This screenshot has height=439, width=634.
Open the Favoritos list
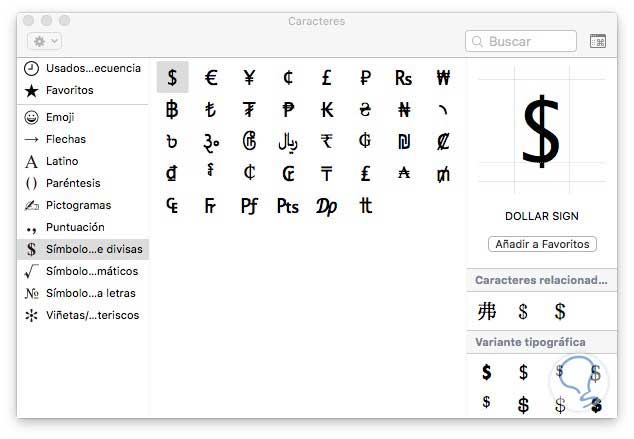[69, 90]
